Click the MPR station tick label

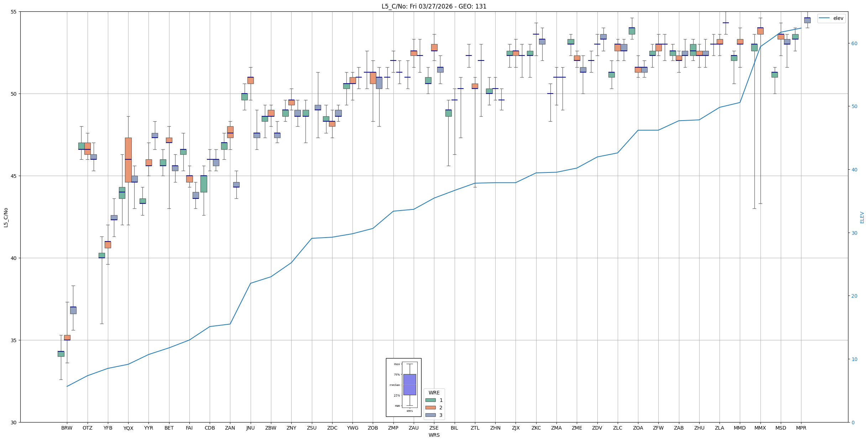(801, 428)
